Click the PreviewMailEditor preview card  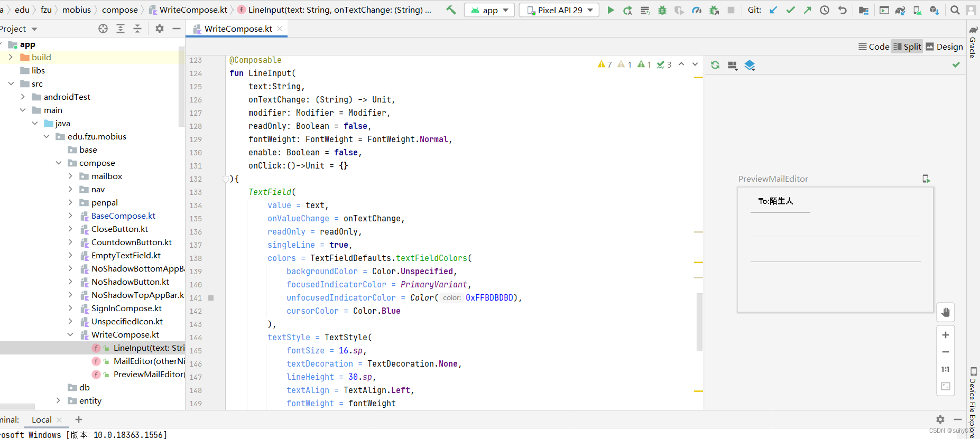(x=835, y=249)
